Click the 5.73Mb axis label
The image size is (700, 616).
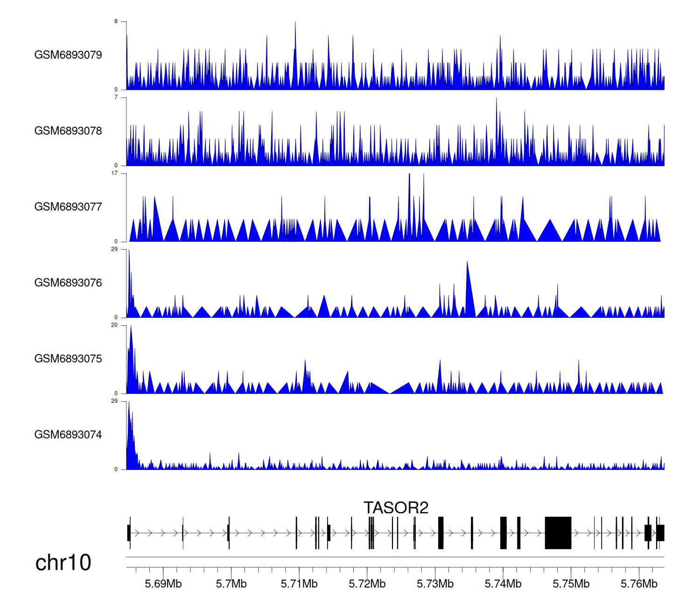(x=435, y=584)
